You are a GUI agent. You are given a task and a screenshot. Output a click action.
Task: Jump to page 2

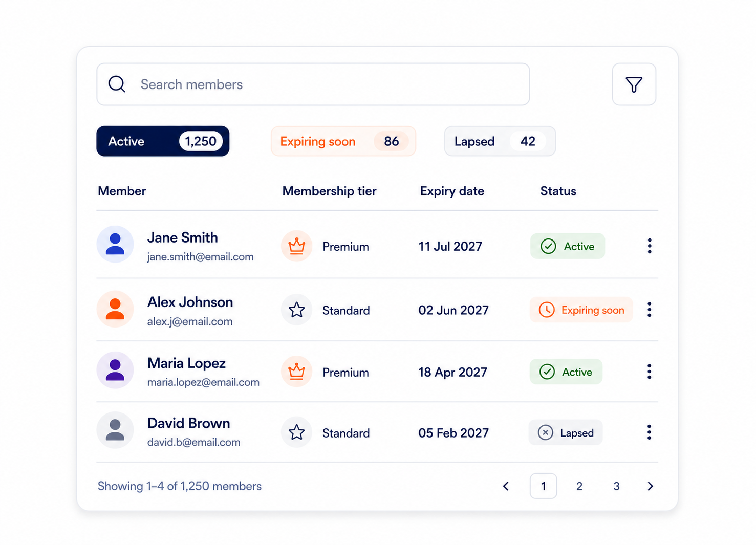pos(579,486)
